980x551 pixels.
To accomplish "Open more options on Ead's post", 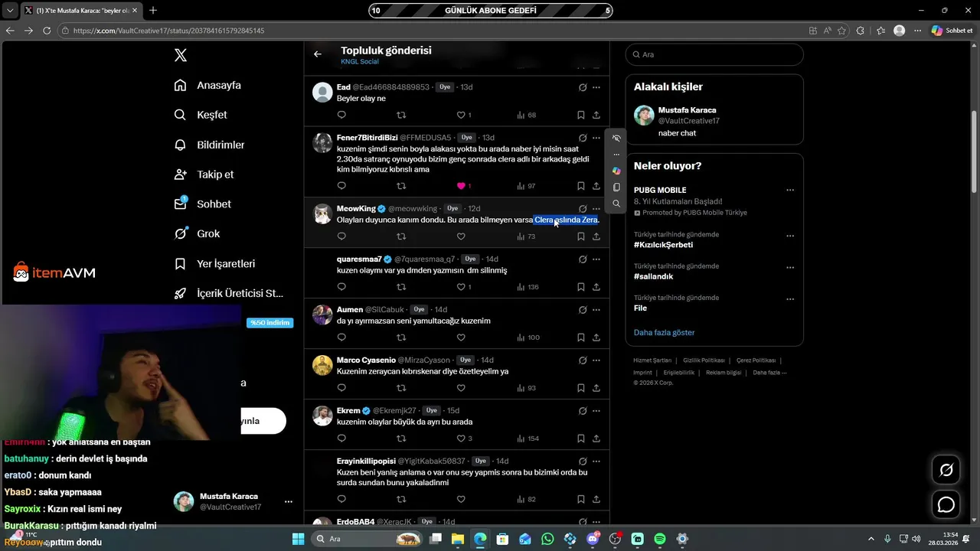I will coord(596,87).
